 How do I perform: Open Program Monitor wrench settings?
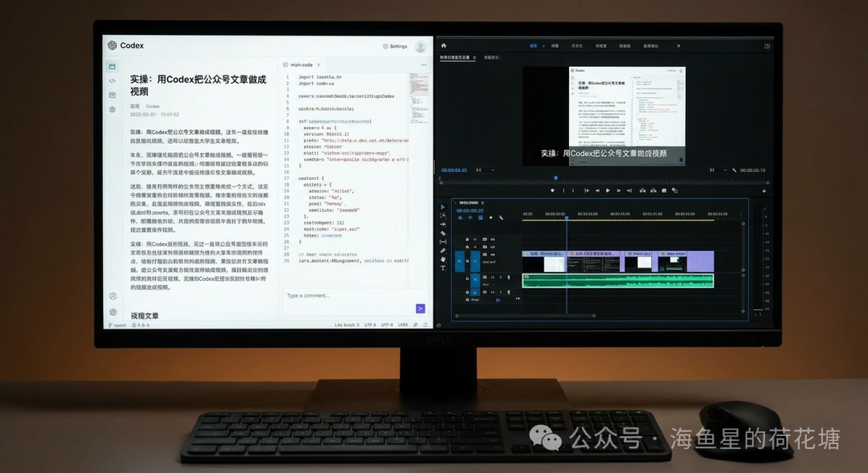(734, 170)
